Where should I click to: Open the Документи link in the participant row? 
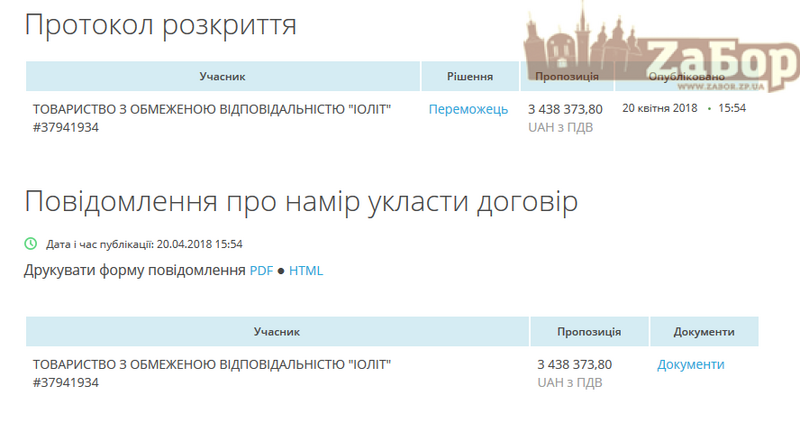(x=690, y=364)
